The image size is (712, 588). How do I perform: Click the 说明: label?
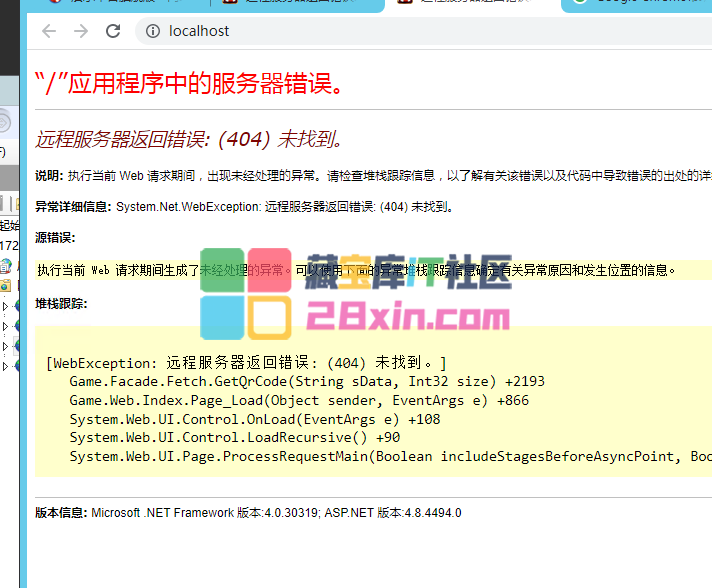pos(49,176)
